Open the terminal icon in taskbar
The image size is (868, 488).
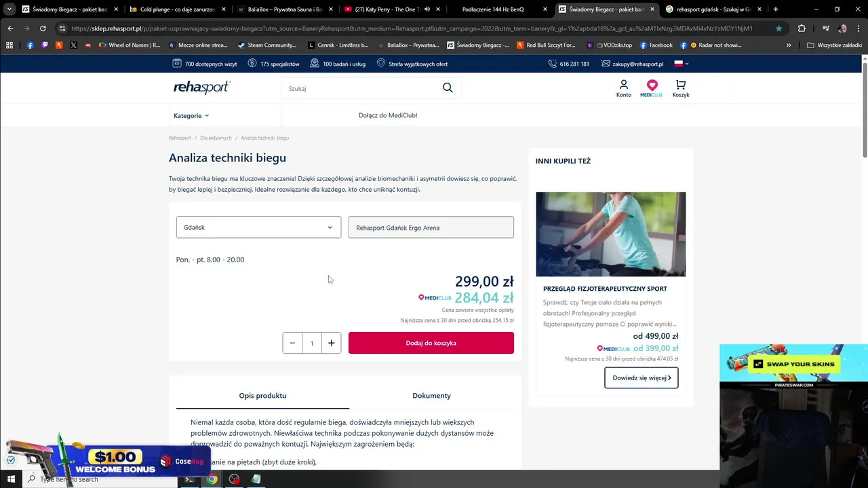click(x=190, y=479)
